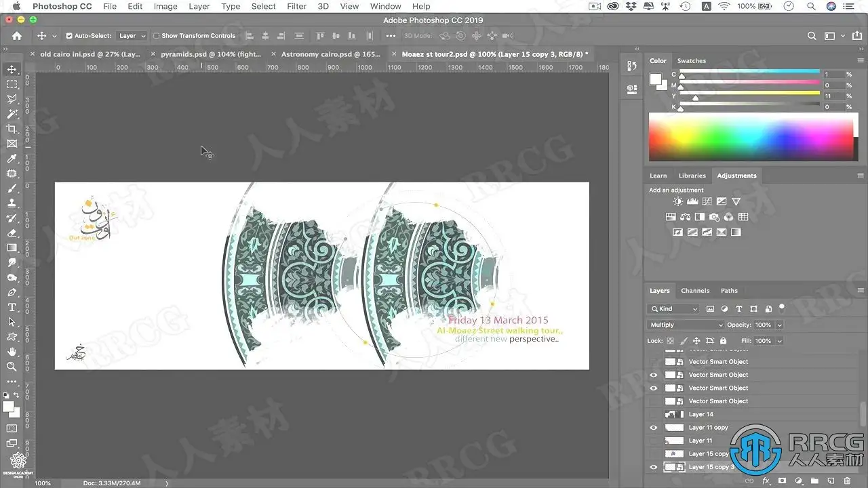This screenshot has width=868, height=488.
Task: Add a layer mask
Action: pyautogui.click(x=782, y=481)
